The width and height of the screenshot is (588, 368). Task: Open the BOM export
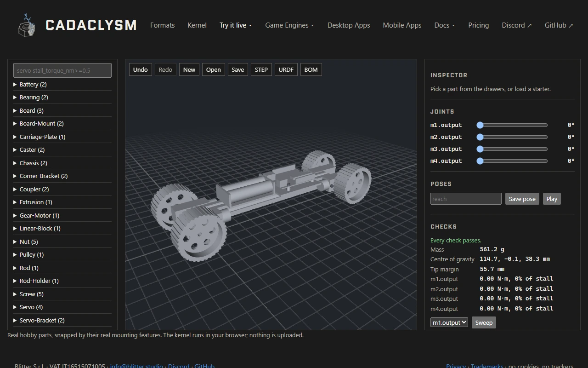[311, 70]
